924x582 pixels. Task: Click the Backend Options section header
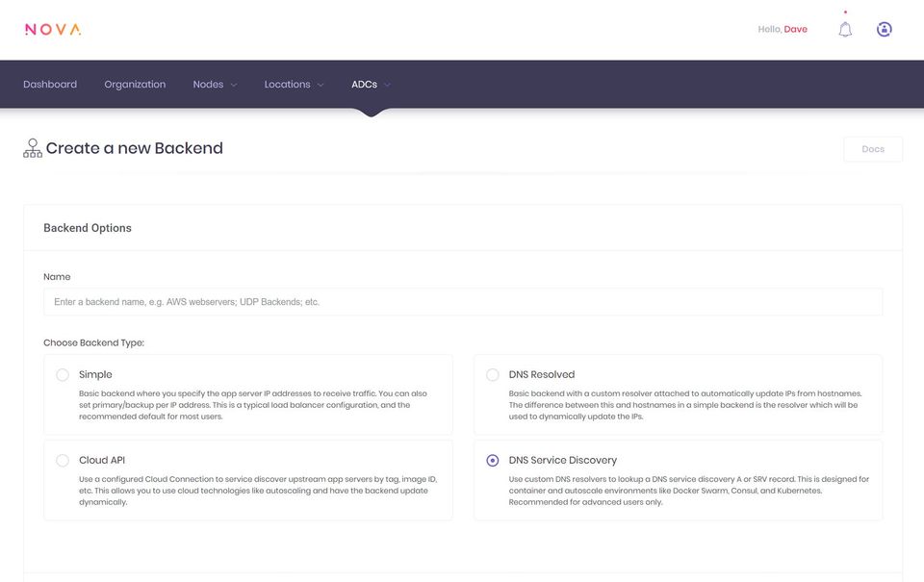[88, 228]
